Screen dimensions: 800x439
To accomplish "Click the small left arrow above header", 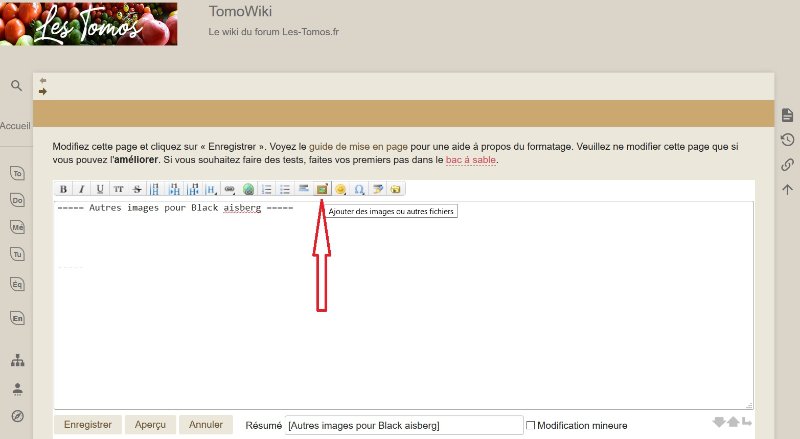I will [43, 81].
